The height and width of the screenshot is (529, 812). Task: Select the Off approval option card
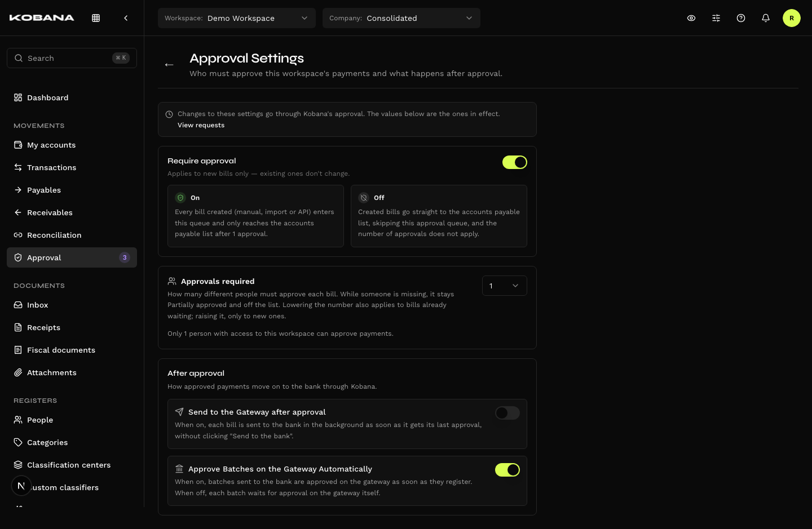[439, 216]
